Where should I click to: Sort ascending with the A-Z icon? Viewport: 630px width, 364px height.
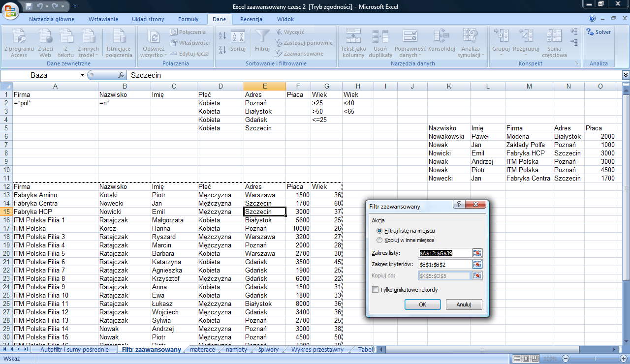[222, 36]
